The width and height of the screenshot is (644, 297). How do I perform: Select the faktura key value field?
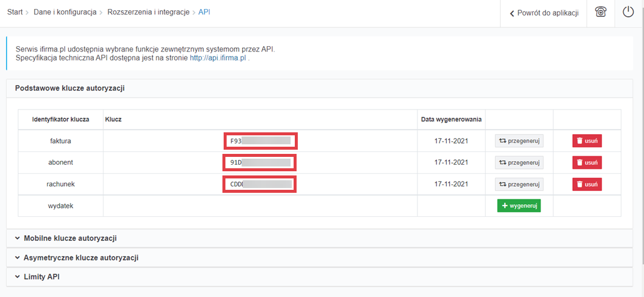click(260, 141)
